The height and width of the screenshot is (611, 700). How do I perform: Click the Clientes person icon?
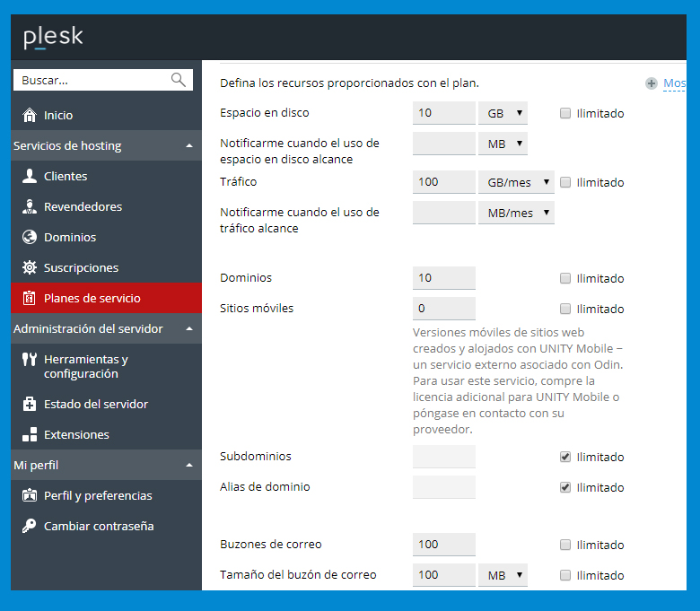coord(30,176)
